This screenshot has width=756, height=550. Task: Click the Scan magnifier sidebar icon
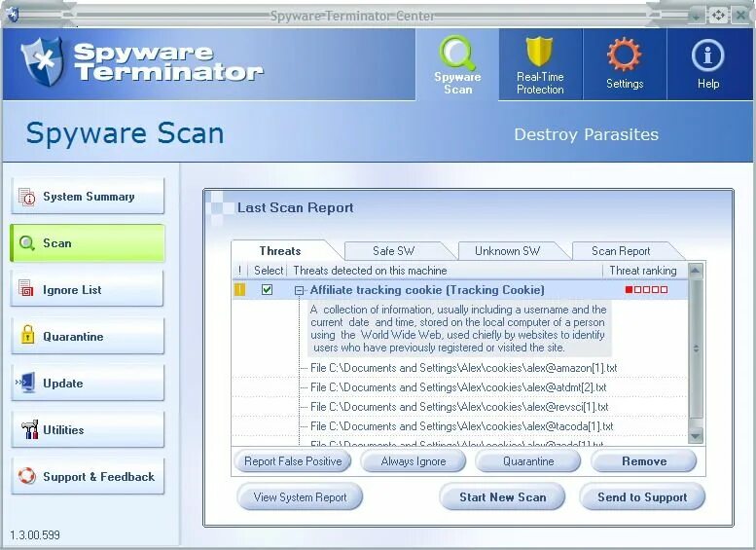tap(26, 242)
